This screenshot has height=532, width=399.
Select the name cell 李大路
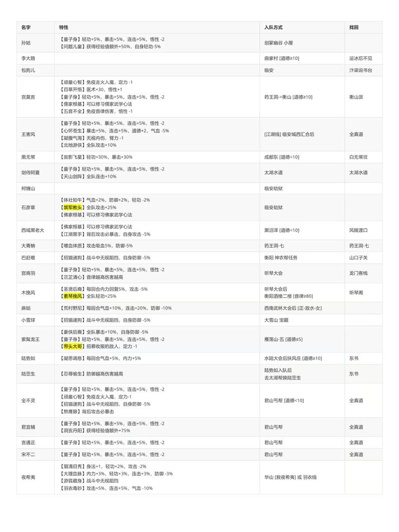click(28, 58)
